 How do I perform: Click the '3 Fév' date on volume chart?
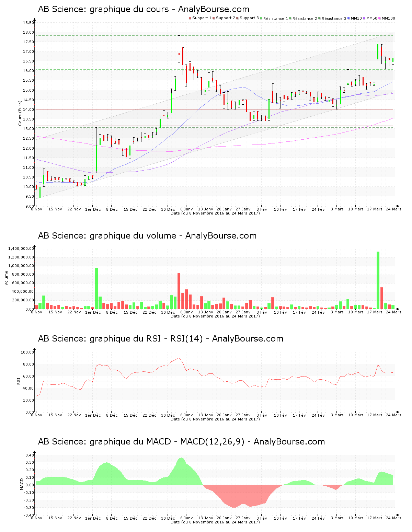[262, 312]
